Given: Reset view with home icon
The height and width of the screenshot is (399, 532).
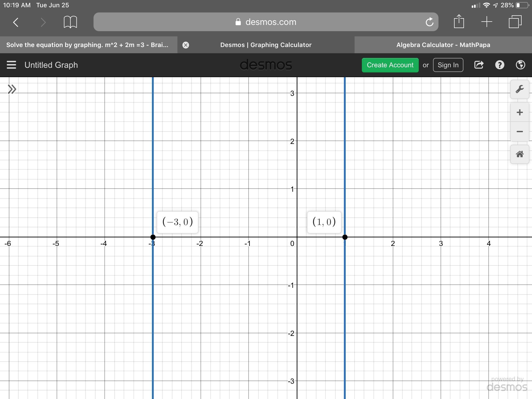Looking at the screenshot, I should click(x=520, y=154).
